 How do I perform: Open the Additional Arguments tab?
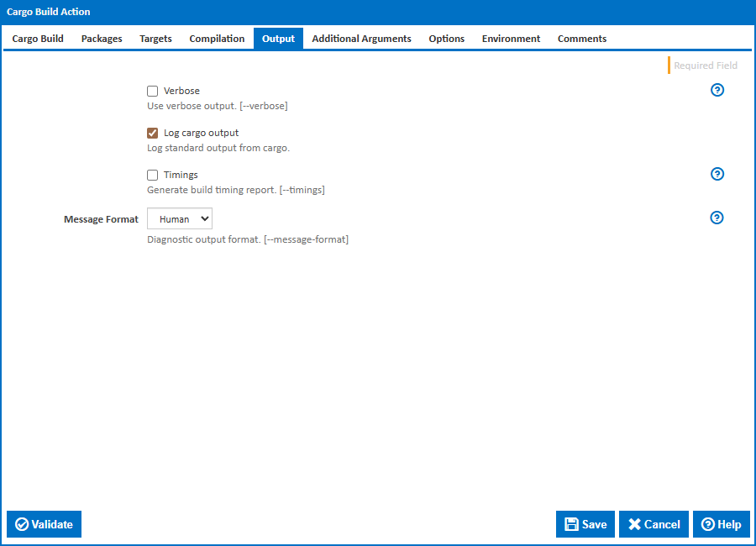tap(361, 39)
